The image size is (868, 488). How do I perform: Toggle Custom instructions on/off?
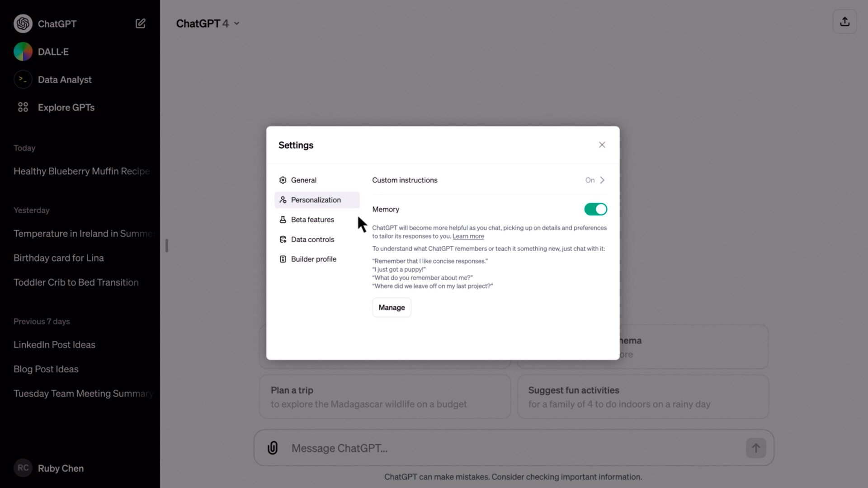(x=594, y=180)
